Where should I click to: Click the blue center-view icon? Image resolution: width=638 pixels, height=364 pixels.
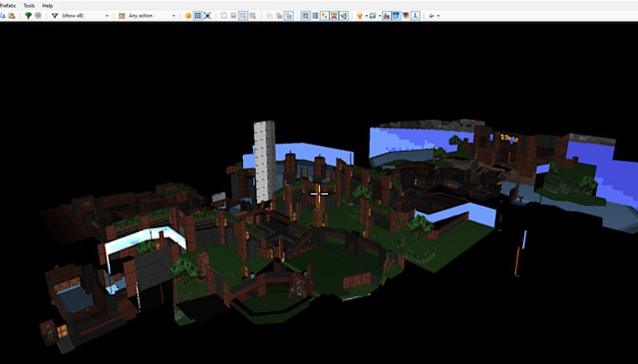point(207,16)
